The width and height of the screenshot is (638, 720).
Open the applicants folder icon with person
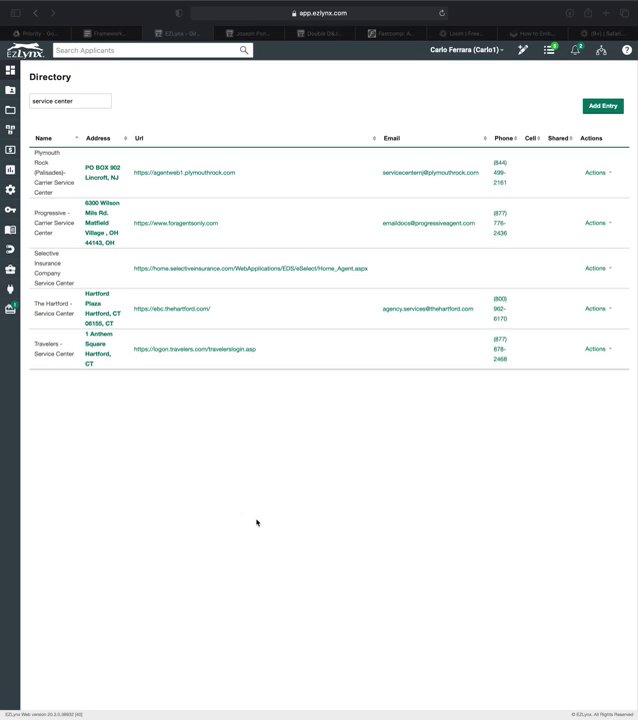tap(10, 90)
